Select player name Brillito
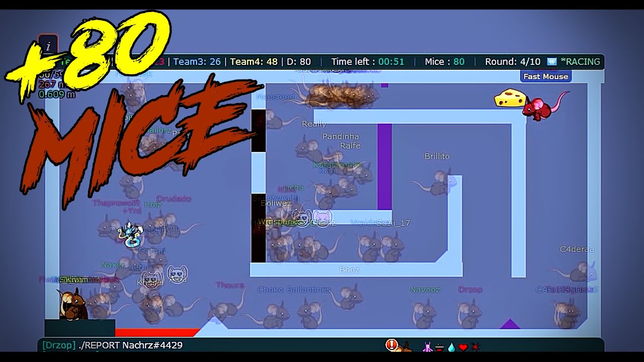Image resolution: width=644 pixels, height=362 pixels. pyautogui.click(x=437, y=156)
